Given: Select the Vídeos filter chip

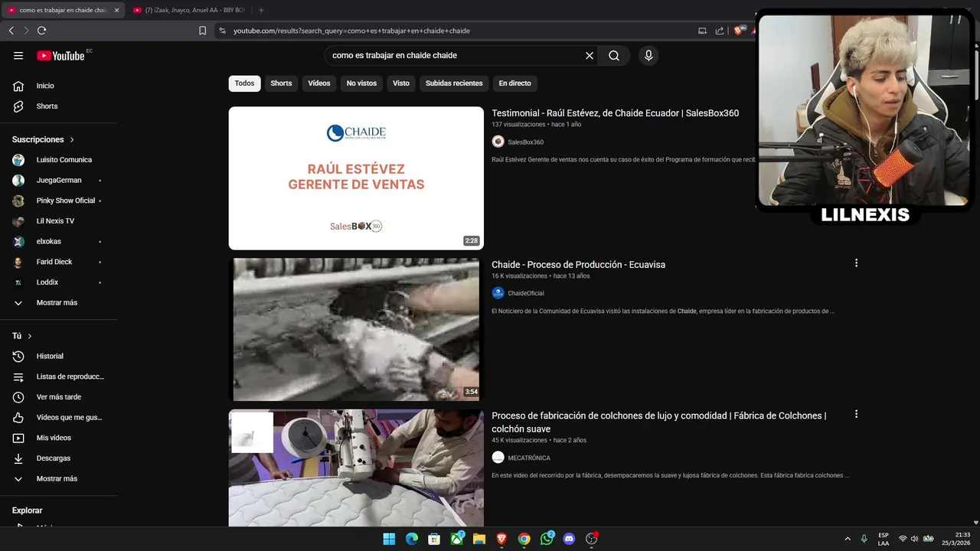Looking at the screenshot, I should point(319,83).
